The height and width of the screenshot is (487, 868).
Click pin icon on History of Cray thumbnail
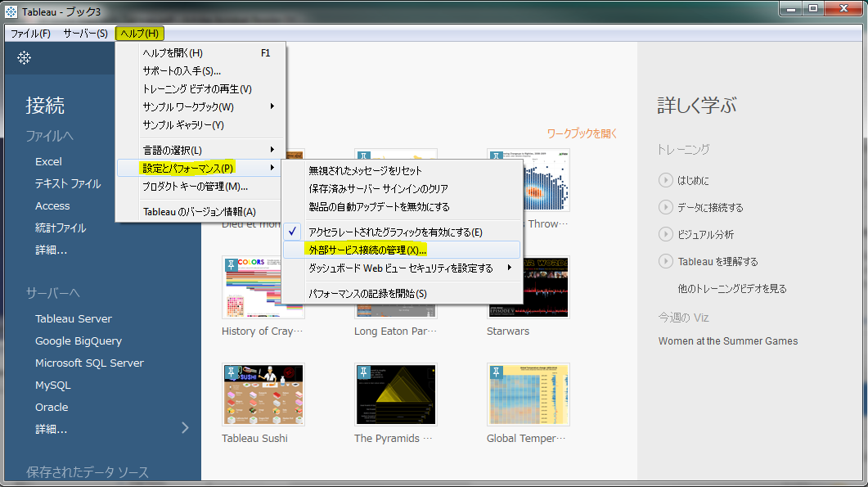[232, 265]
